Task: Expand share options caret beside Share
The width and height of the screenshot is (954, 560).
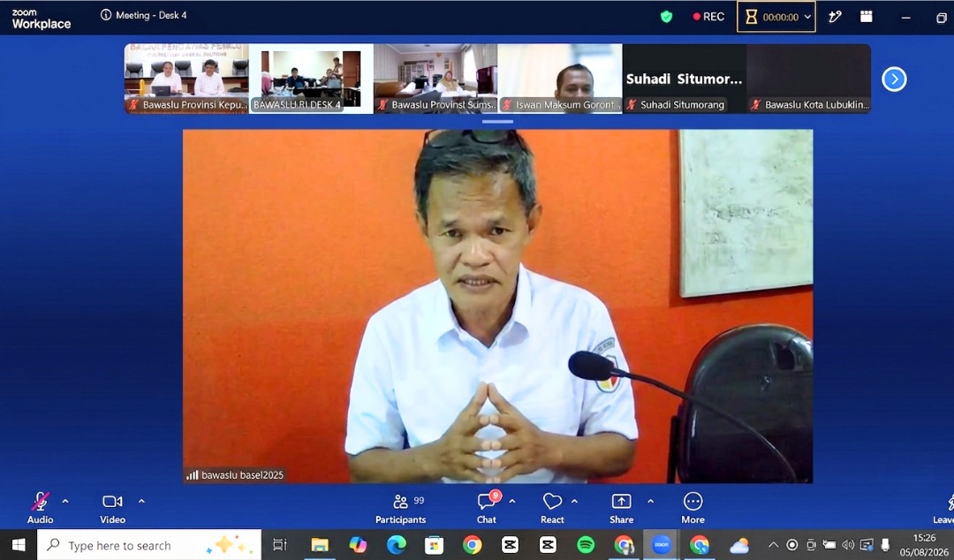Action: (x=650, y=502)
